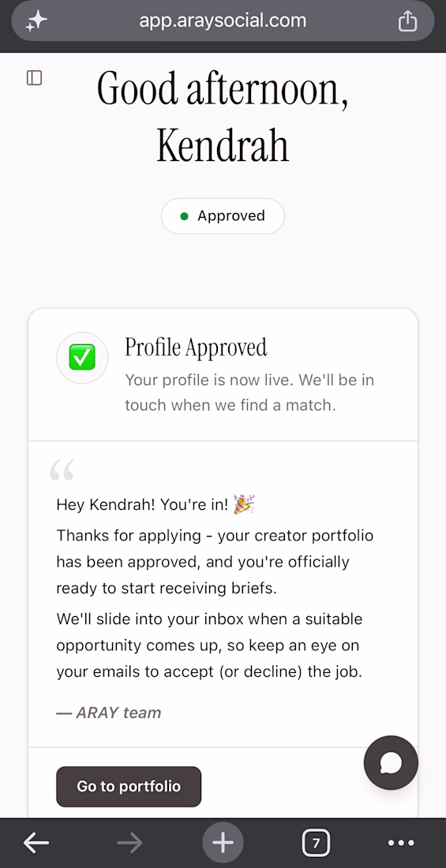446x868 pixels.
Task: Click the large quotation mark graphic
Action: (x=62, y=470)
